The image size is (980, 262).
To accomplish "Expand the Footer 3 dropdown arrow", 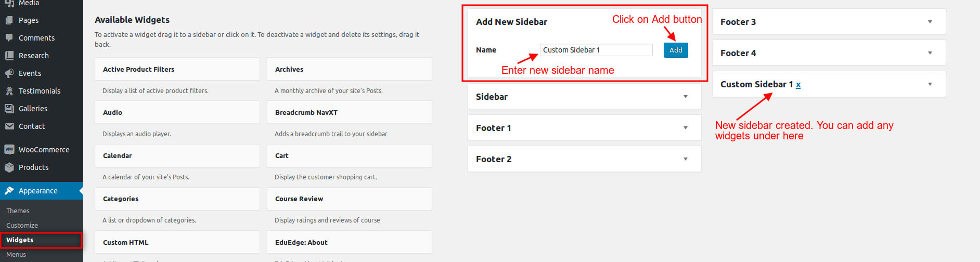I will 930,22.
